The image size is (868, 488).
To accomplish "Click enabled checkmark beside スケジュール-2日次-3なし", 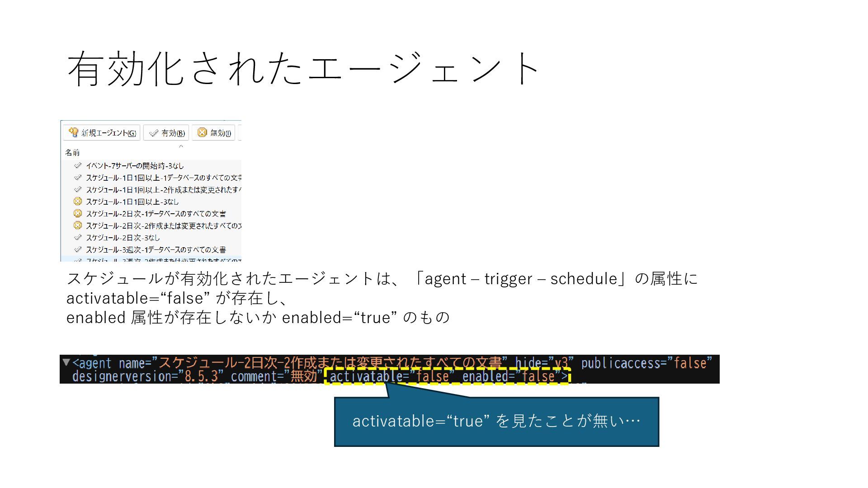I will click(x=78, y=237).
